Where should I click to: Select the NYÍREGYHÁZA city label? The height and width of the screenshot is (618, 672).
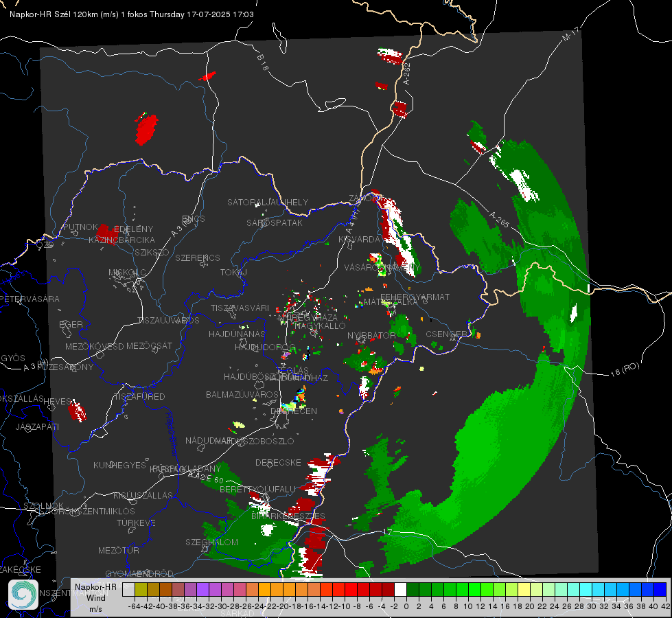308,318
